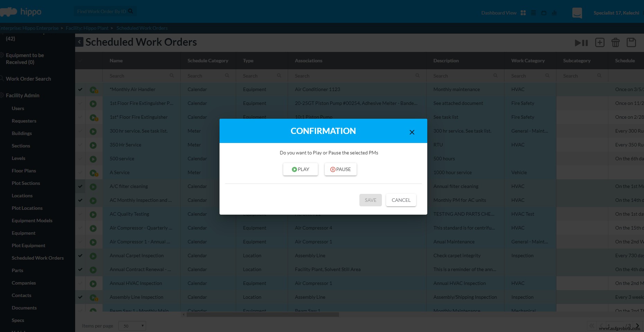
Task: Collapse the panel using the left chevron arrow
Action: point(79,42)
